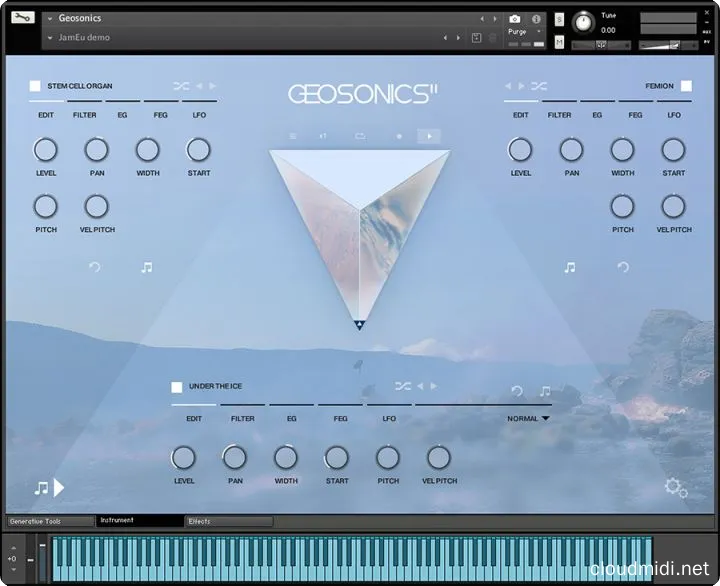Viewport: 720px width, 586px height.
Task: Click the music note icon in Femion layer
Action: (x=570, y=267)
